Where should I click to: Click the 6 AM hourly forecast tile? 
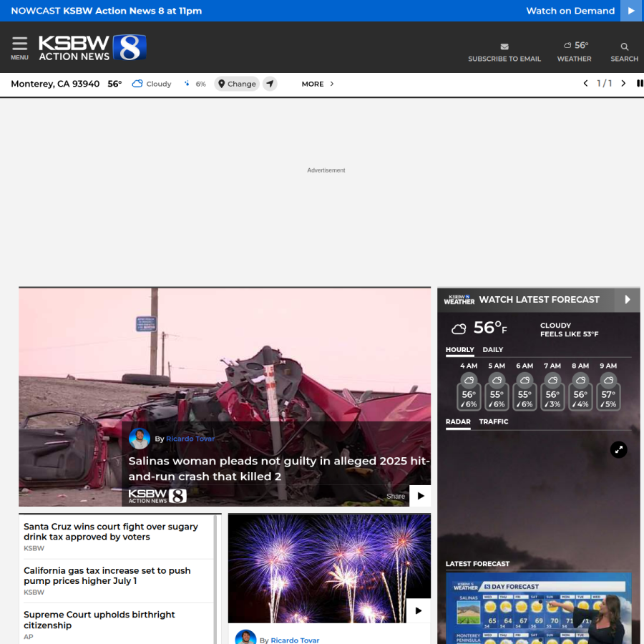click(x=525, y=386)
